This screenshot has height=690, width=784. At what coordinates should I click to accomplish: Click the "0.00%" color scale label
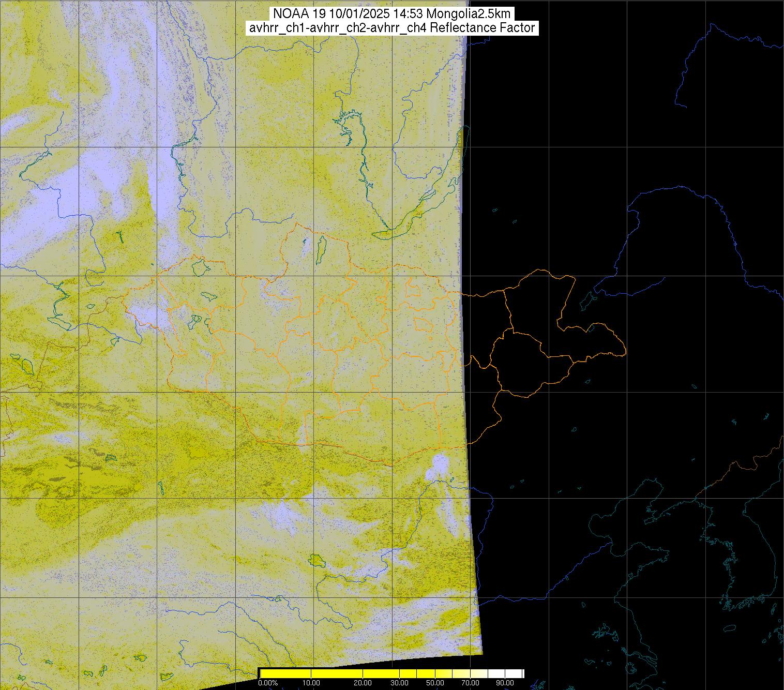268,683
